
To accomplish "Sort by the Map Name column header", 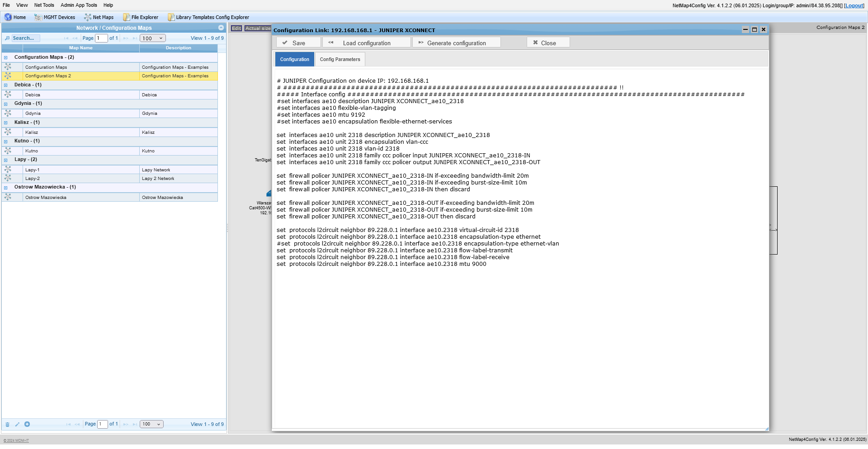I will point(80,48).
